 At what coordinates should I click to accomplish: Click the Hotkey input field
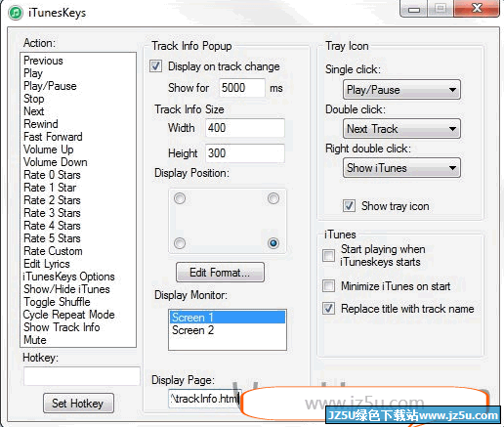82,376
